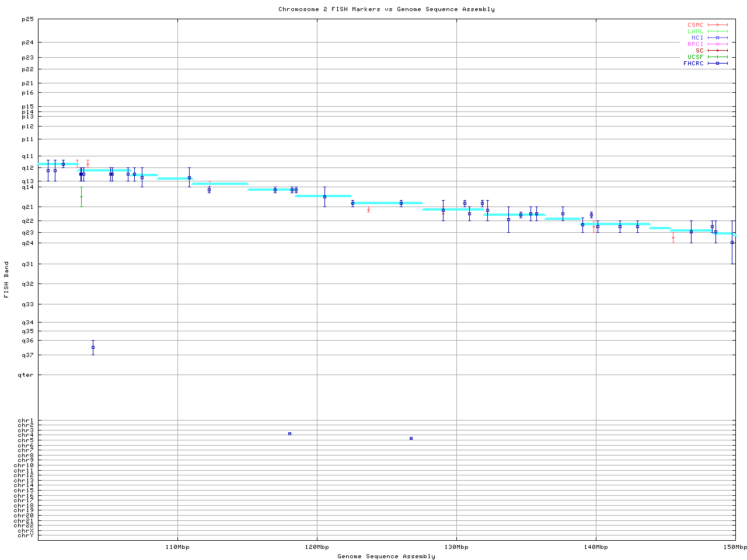Click the outlier data point near q36
Viewport: 747px width, 560px height.
click(93, 347)
